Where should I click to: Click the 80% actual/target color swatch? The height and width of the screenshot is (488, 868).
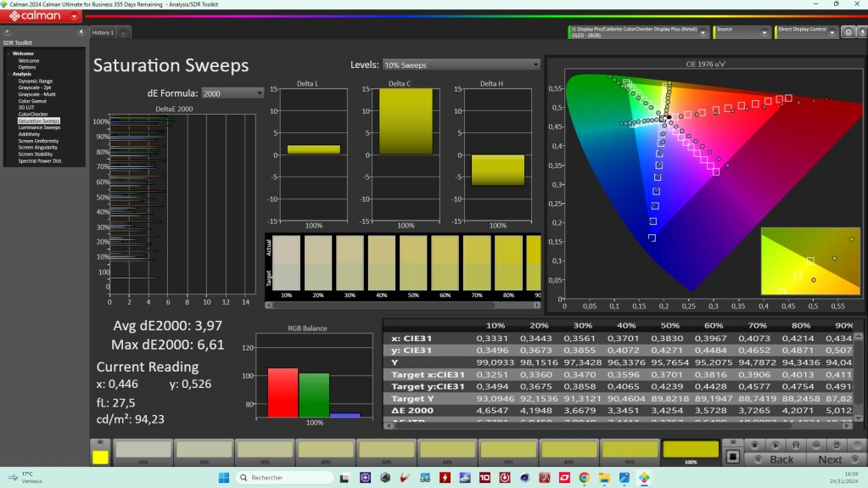click(x=509, y=262)
